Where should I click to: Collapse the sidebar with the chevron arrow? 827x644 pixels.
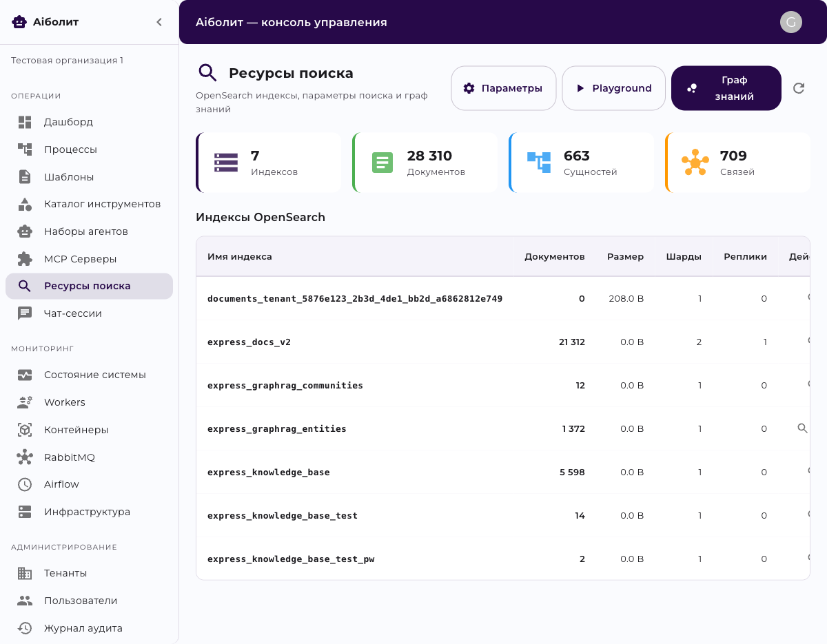pos(159,22)
